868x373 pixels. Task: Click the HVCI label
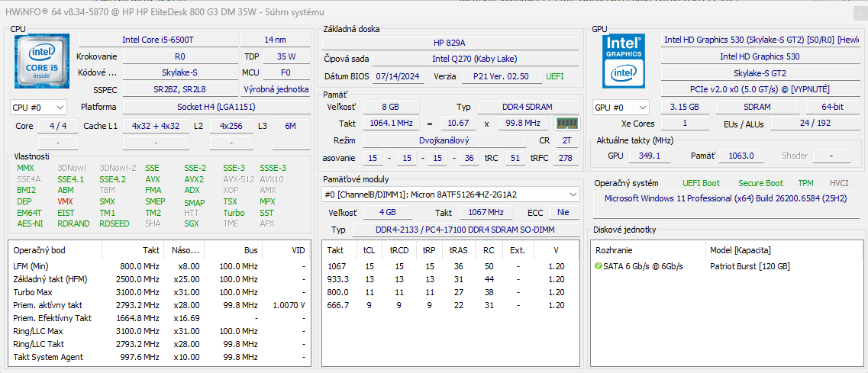point(838,183)
